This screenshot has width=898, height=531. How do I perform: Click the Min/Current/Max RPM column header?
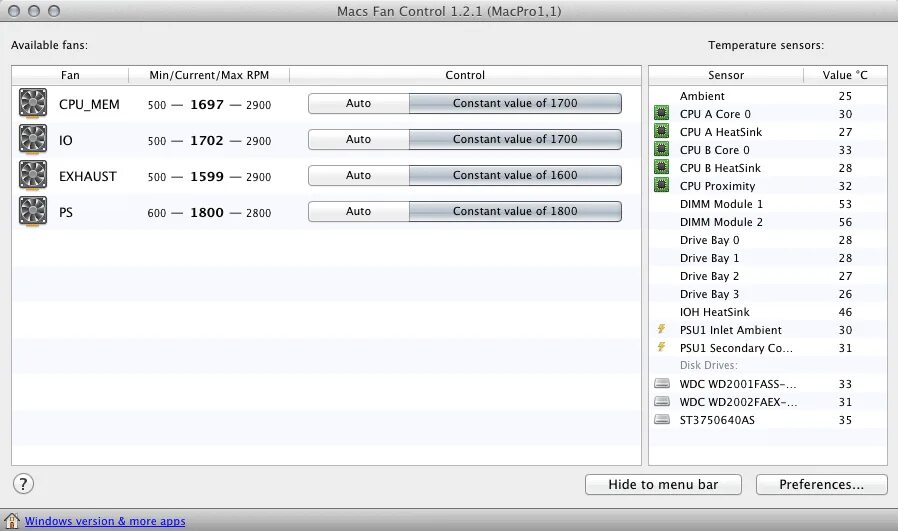[209, 75]
